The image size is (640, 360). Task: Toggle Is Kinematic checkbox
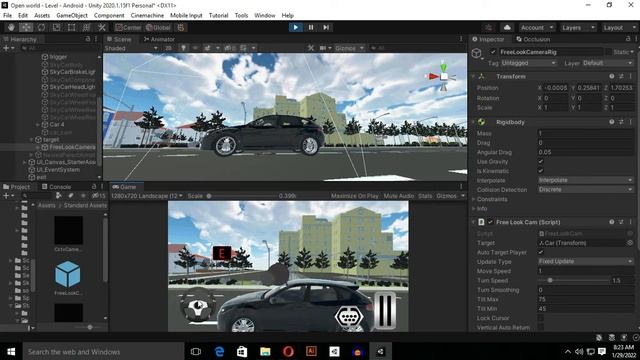(x=540, y=171)
